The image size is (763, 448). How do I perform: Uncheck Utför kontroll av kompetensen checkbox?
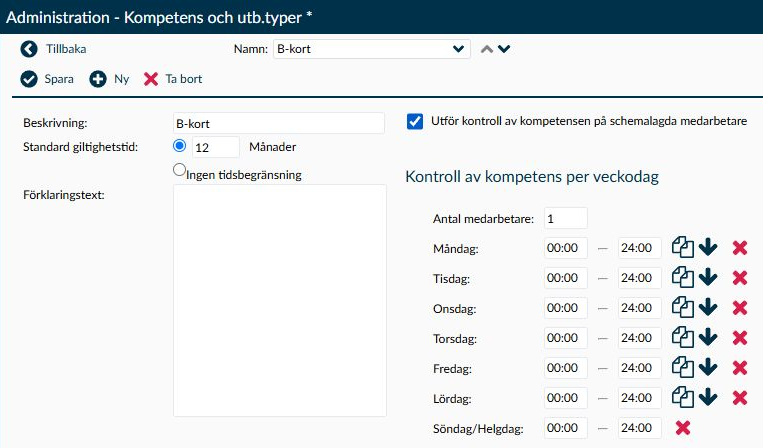click(x=415, y=121)
